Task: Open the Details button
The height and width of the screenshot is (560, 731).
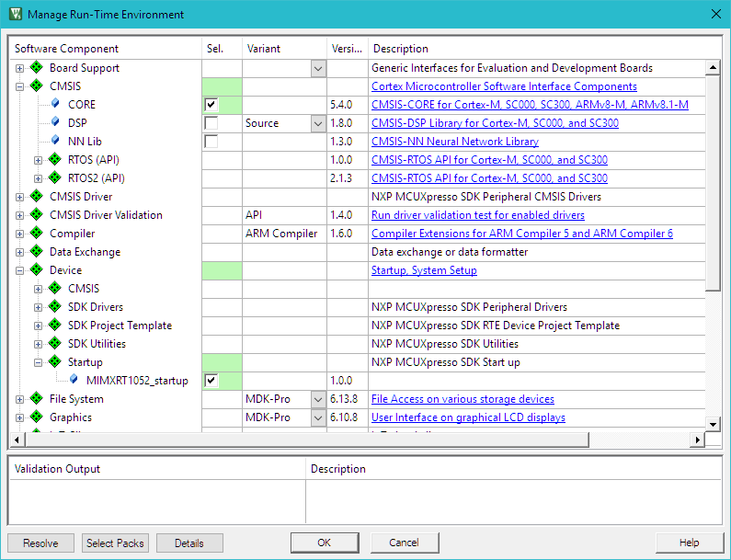Action: (x=189, y=543)
